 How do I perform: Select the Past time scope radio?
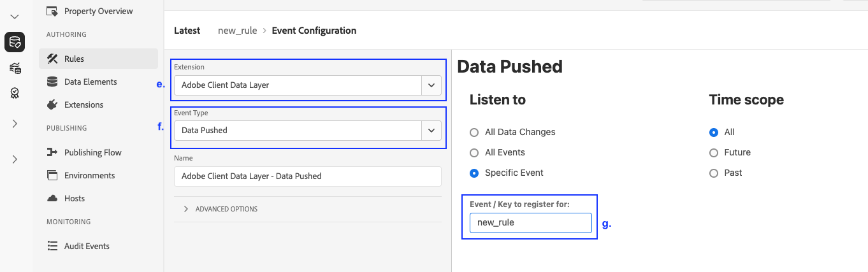(713, 173)
